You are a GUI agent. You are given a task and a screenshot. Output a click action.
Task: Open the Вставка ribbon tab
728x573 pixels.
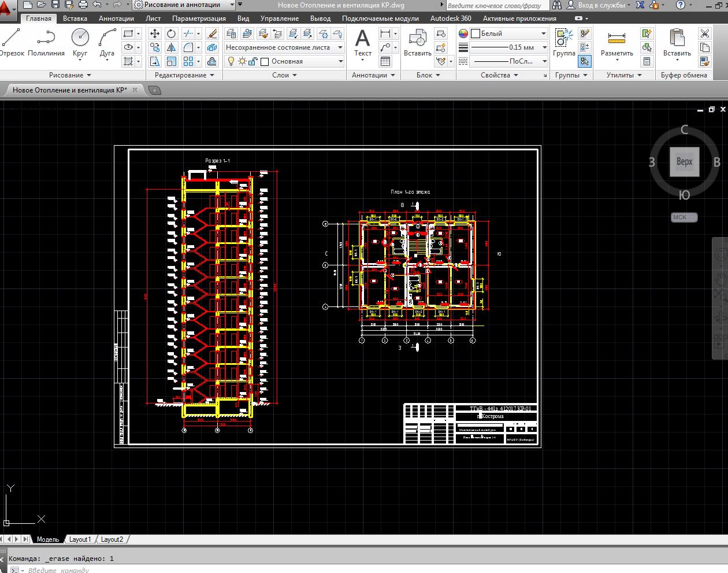point(75,19)
